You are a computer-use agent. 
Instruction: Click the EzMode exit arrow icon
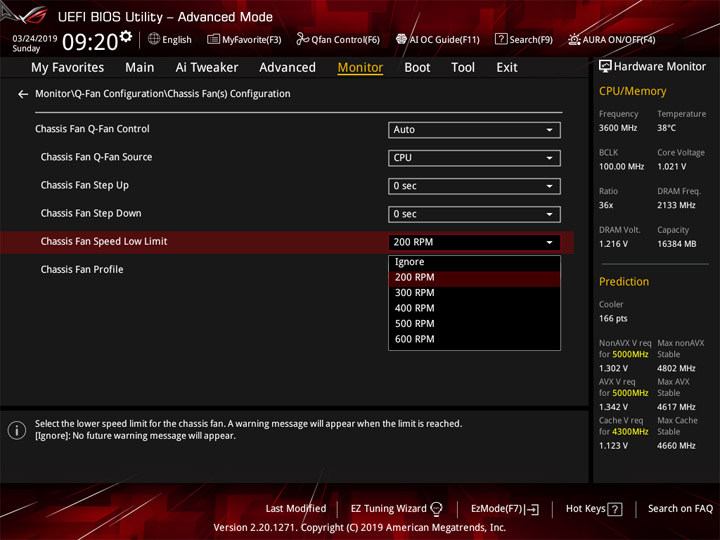coord(532,509)
